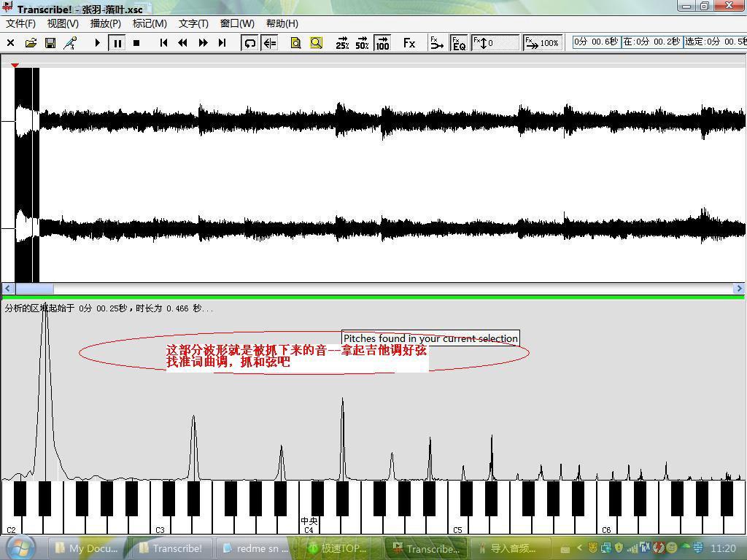This screenshot has width=747, height=560.
Task: Click the Fx speed field showing 100%
Action: 543,43
